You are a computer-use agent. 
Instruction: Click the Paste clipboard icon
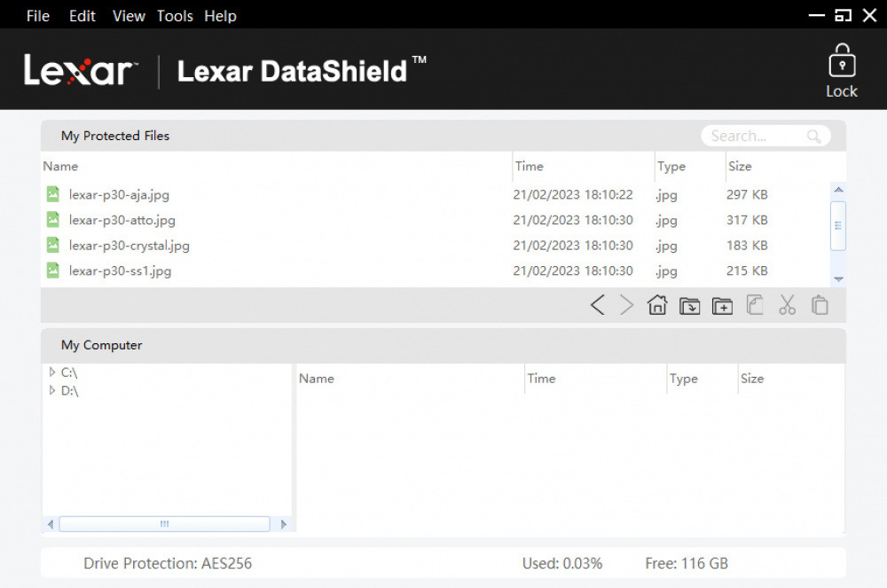(820, 305)
